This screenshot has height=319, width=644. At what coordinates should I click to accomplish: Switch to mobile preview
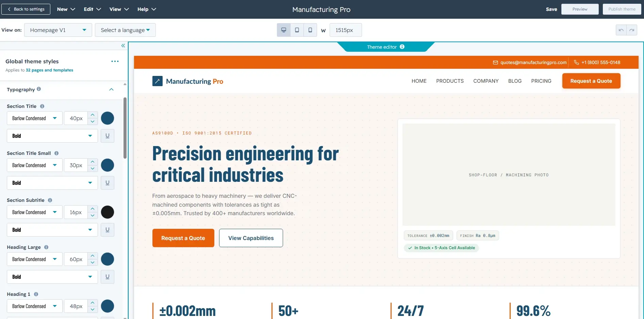point(310,30)
